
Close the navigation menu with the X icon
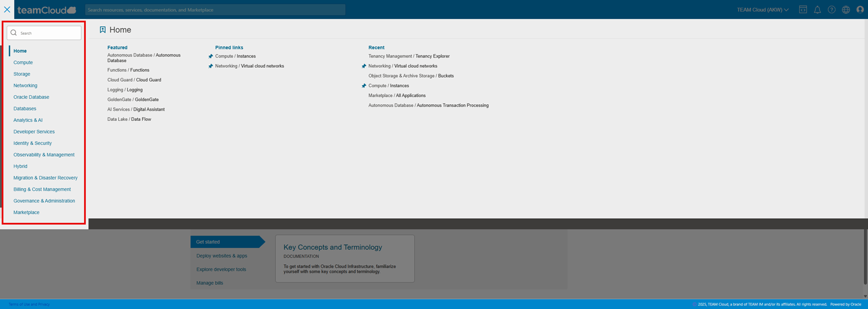click(7, 10)
